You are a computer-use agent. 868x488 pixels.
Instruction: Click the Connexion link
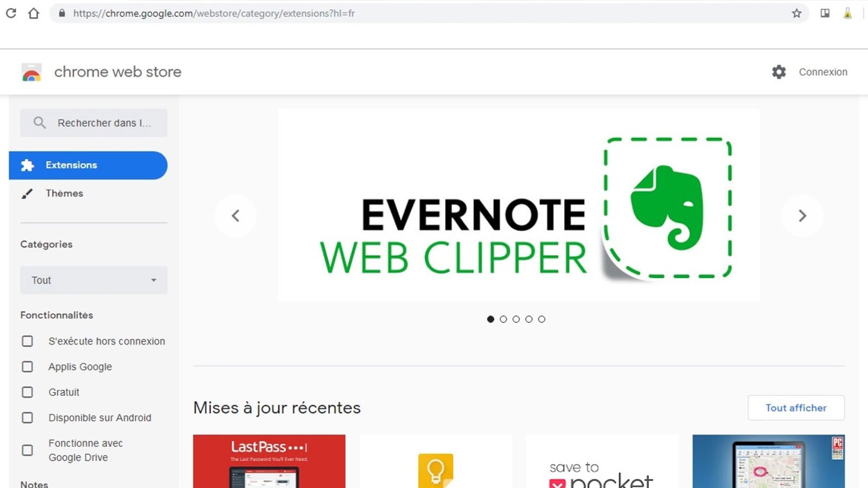[823, 72]
